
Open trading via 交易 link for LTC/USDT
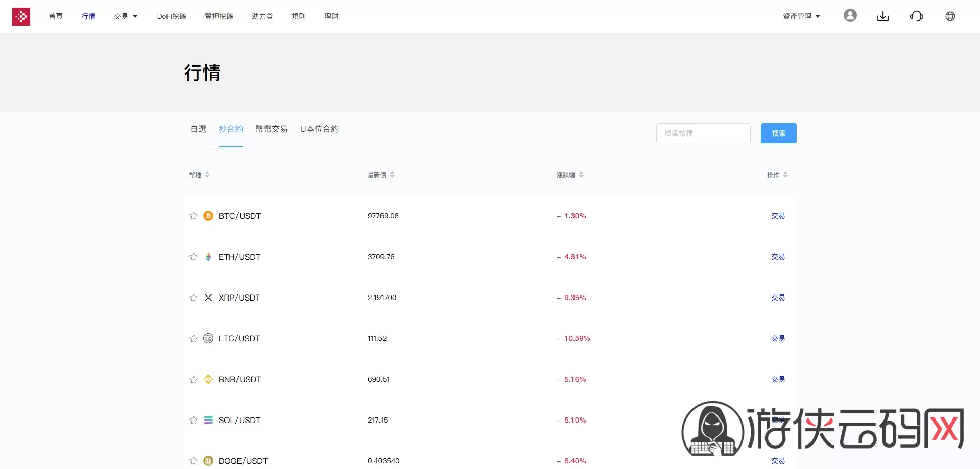click(777, 338)
